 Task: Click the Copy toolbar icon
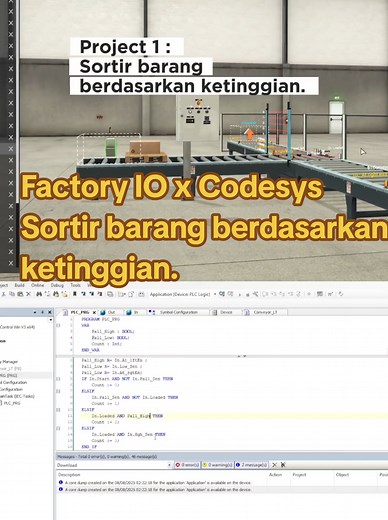click(12, 294)
